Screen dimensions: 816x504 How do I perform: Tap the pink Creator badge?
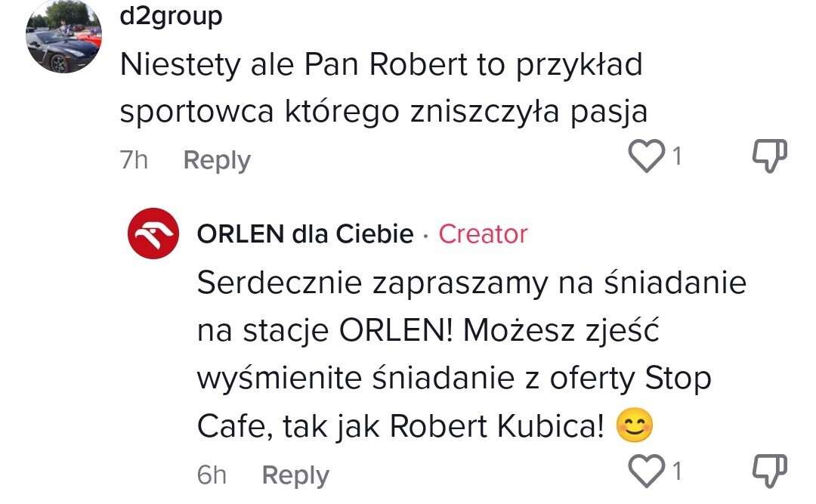[483, 234]
